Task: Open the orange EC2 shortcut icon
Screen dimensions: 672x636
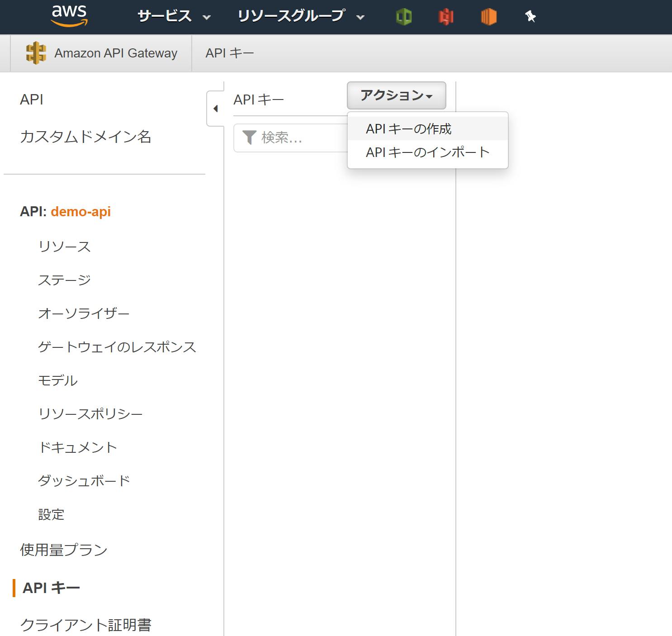Action: pyautogui.click(x=488, y=17)
